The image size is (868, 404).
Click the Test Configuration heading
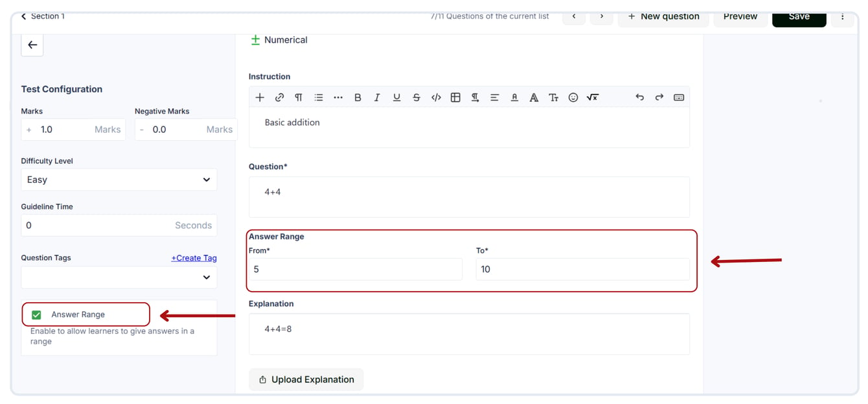(x=62, y=89)
